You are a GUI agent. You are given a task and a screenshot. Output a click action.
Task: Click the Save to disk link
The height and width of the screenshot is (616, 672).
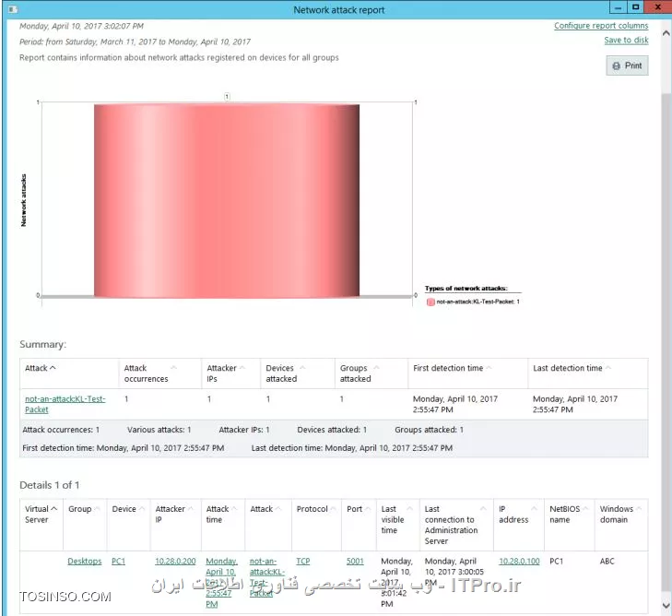[626, 41]
